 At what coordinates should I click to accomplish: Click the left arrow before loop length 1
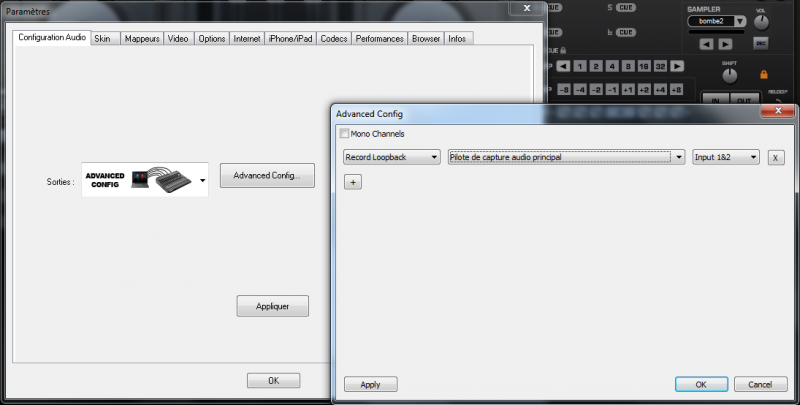tap(563, 66)
